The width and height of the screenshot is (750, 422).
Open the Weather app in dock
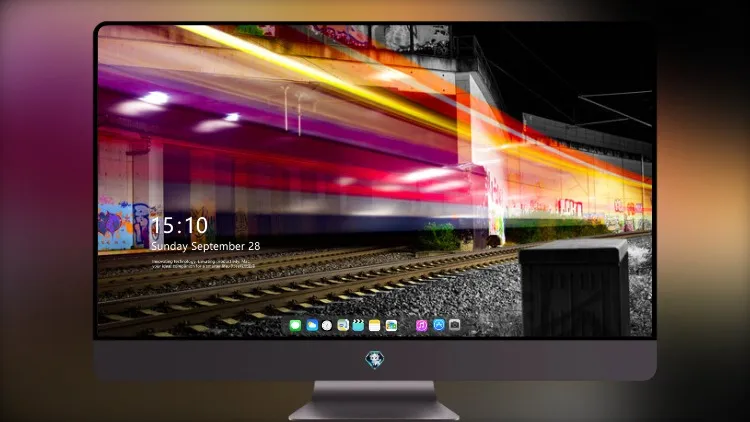pyautogui.click(x=311, y=326)
